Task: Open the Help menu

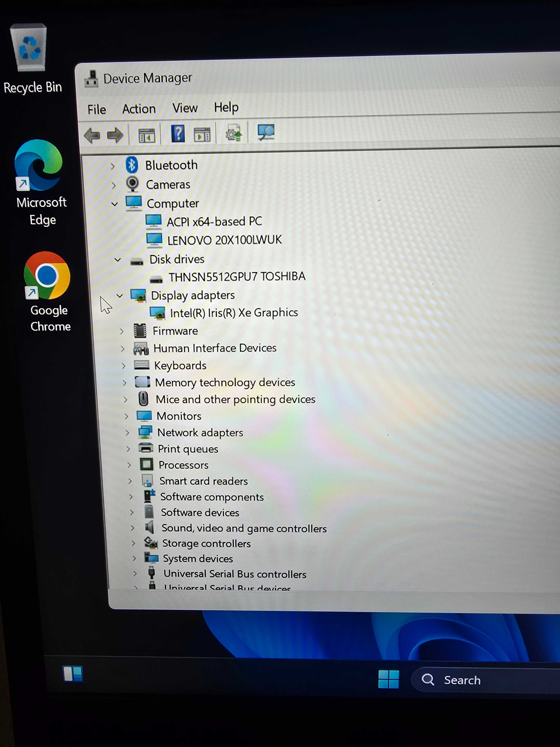Action: 226,107
